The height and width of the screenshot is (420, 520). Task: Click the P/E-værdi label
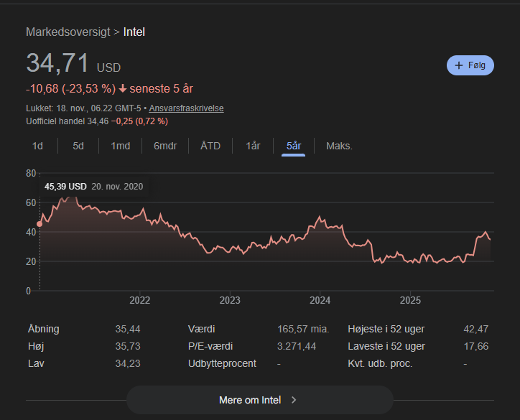pyautogui.click(x=210, y=346)
